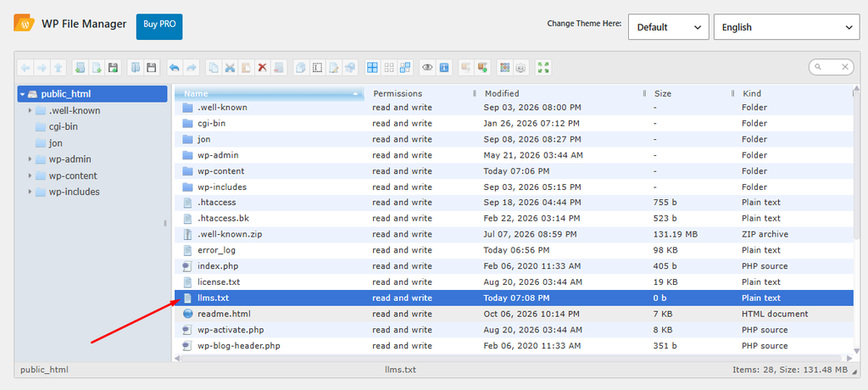
Task: Click the New folder toolbar icon
Action: [x=81, y=68]
